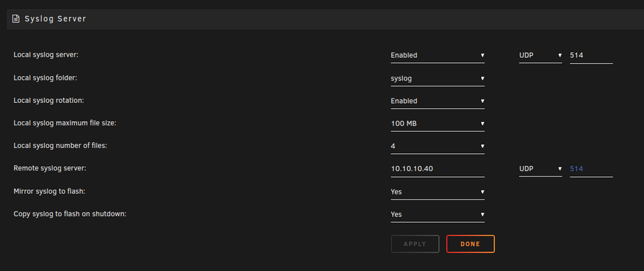
Task: Click the 'Remote syslog server:' label
Action: pos(50,168)
